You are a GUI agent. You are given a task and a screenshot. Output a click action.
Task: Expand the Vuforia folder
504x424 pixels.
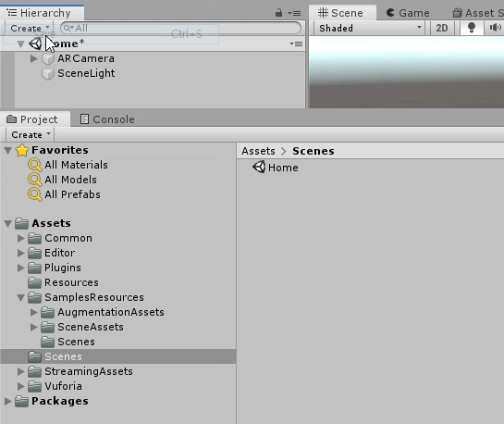click(21, 386)
